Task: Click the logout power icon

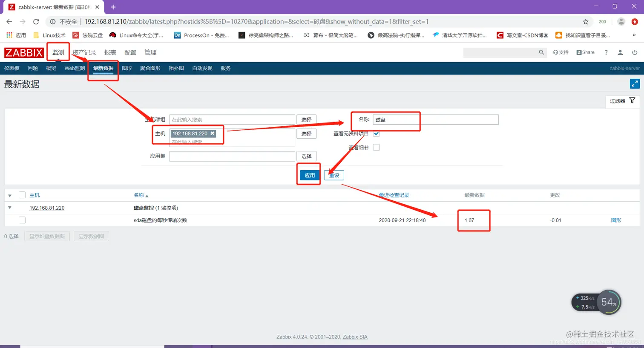Action: [635, 52]
